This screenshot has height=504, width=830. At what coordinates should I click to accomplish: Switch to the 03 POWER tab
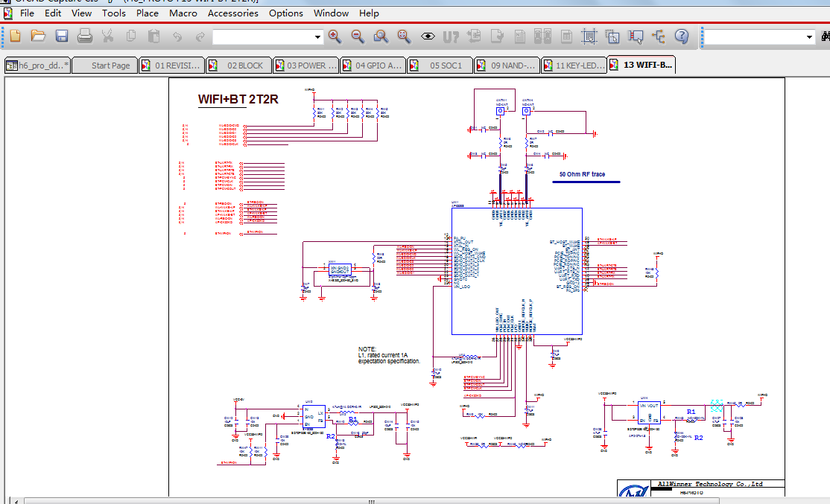click(306, 66)
